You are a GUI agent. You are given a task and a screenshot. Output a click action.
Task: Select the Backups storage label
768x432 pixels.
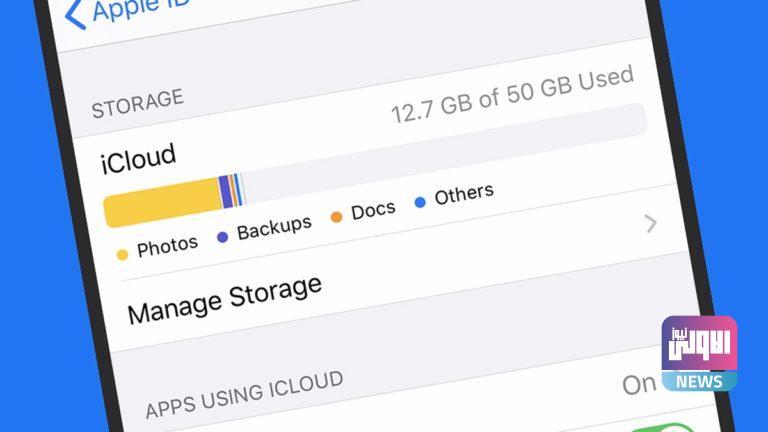click(x=274, y=228)
